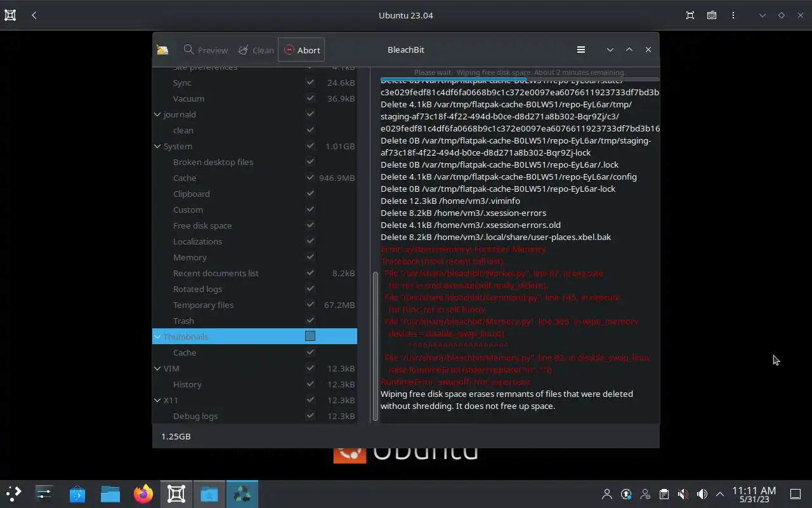Open the viewer three-dot menu
Screen dimensions: 812x508
pos(733,15)
